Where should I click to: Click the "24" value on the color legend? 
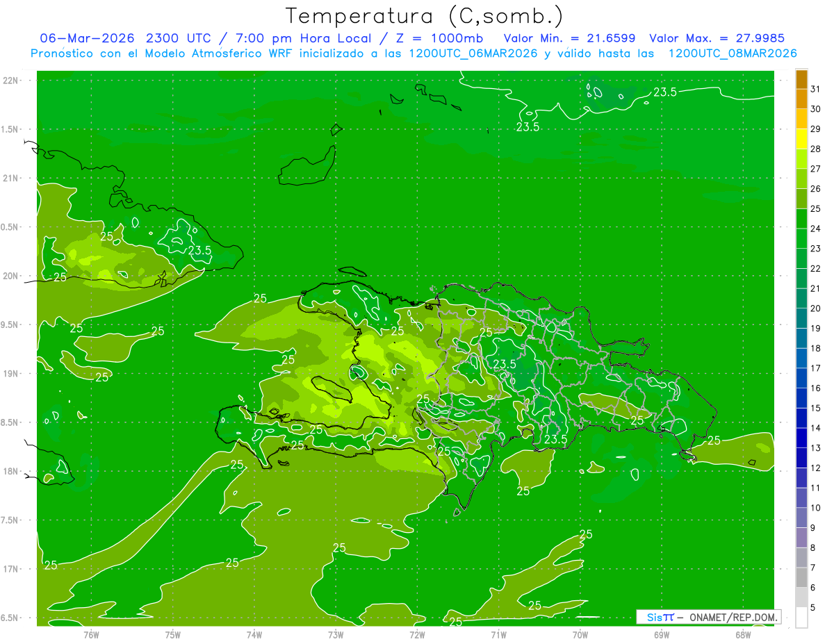[x=815, y=229]
